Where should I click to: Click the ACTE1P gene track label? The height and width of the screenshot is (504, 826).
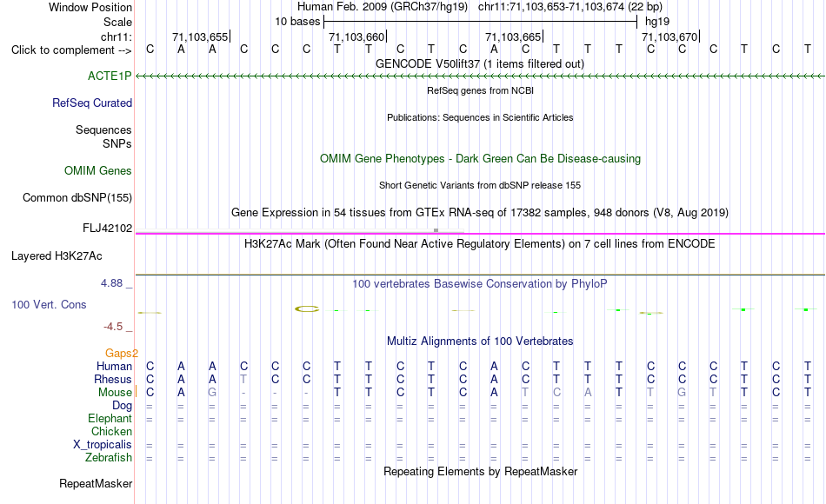tap(110, 76)
